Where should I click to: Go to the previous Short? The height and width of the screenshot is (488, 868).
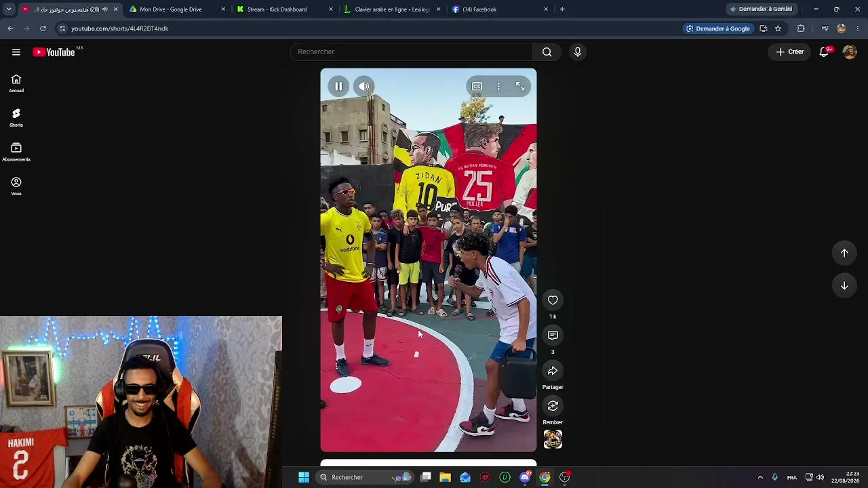[x=844, y=253]
